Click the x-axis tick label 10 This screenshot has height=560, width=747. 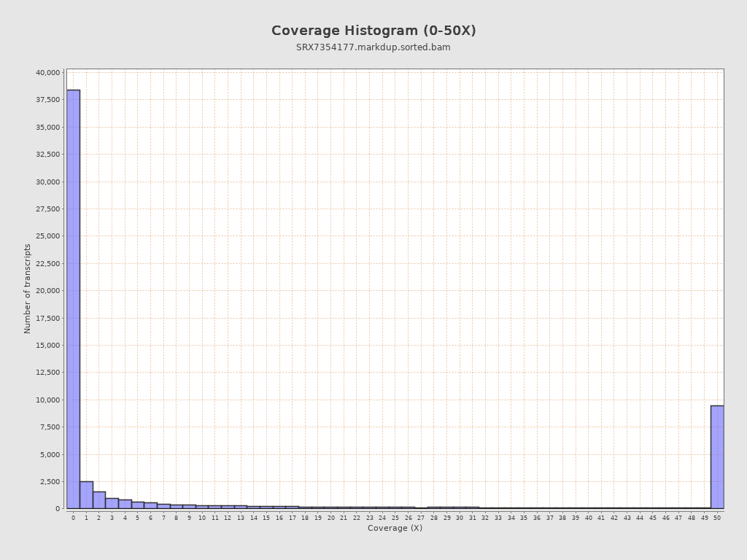tap(202, 518)
